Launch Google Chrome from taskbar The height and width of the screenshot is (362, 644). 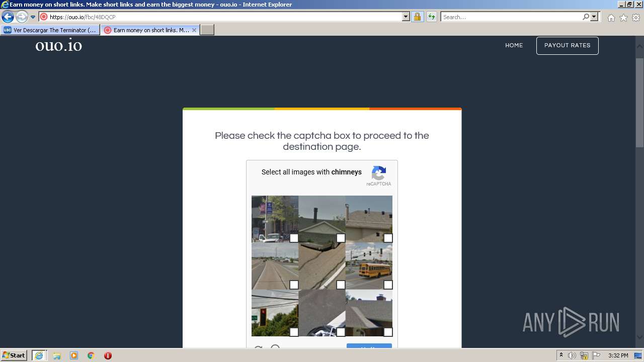click(x=91, y=355)
